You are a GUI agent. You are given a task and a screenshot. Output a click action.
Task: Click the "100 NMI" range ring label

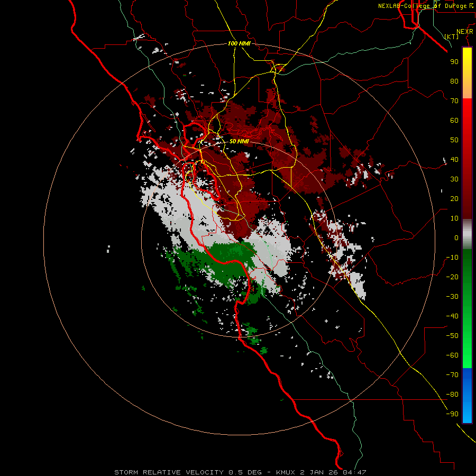click(x=239, y=44)
